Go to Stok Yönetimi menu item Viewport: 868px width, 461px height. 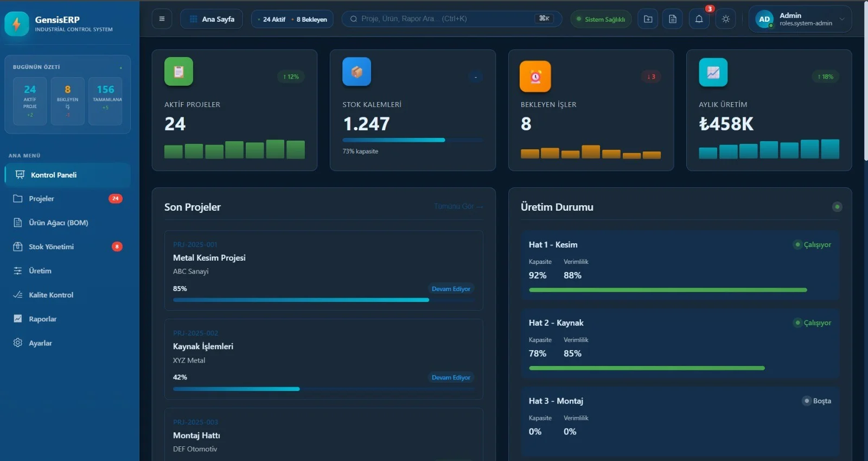pyautogui.click(x=51, y=247)
